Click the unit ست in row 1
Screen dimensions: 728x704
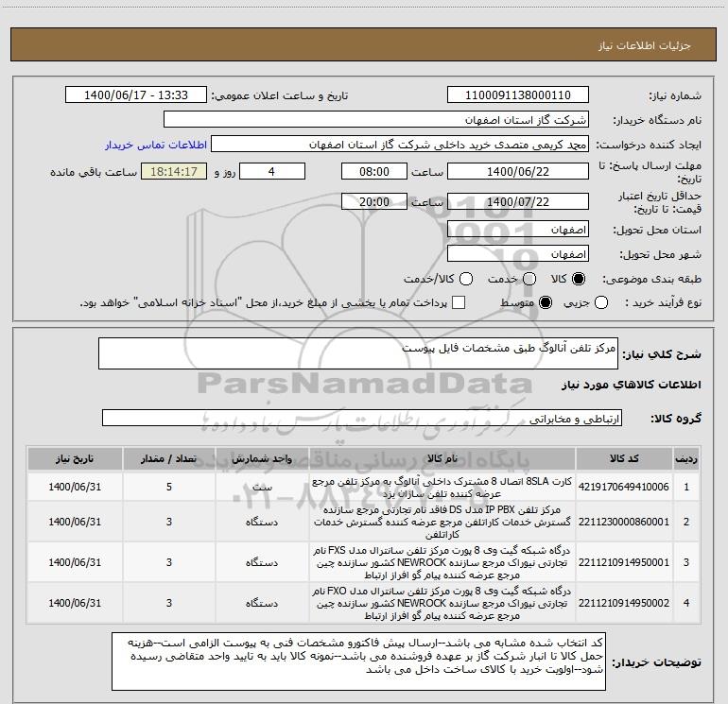pos(262,488)
